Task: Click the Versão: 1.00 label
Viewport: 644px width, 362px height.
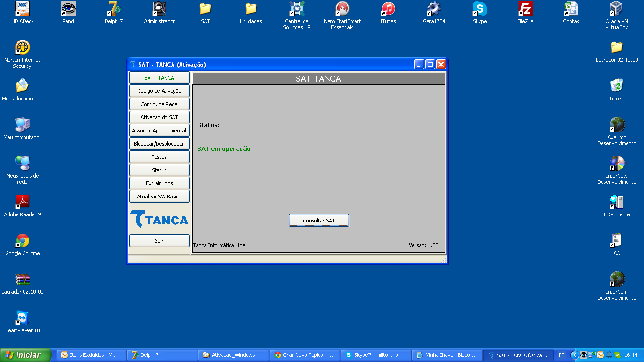Action: (423, 245)
